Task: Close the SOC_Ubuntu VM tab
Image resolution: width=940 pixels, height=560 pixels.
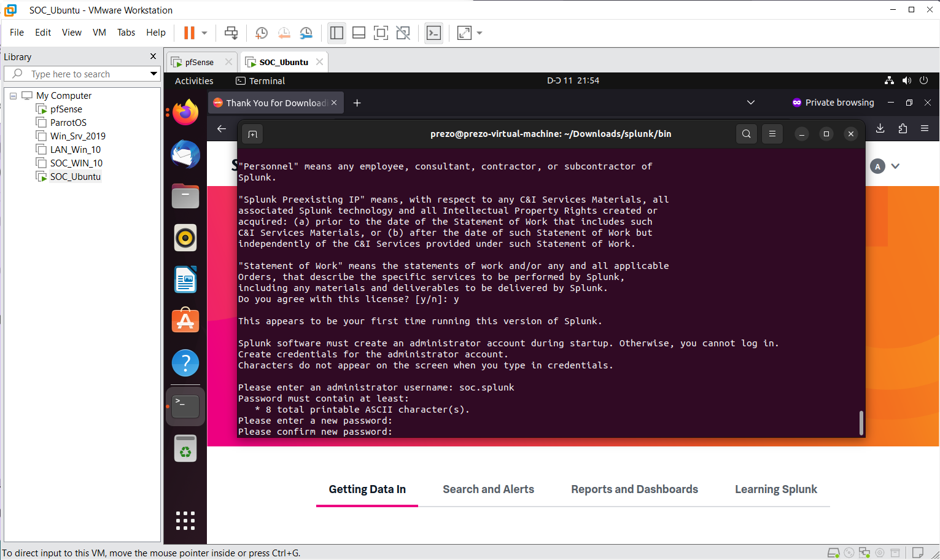Action: [x=319, y=62]
